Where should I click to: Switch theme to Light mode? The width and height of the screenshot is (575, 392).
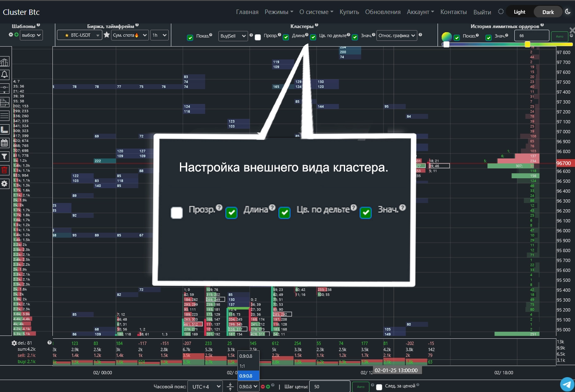(519, 12)
